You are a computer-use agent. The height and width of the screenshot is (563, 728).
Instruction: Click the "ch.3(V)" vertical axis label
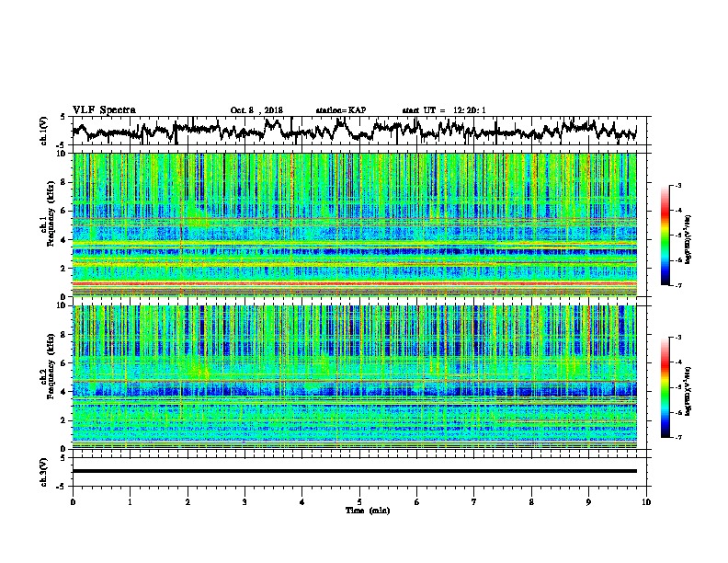pos(44,472)
